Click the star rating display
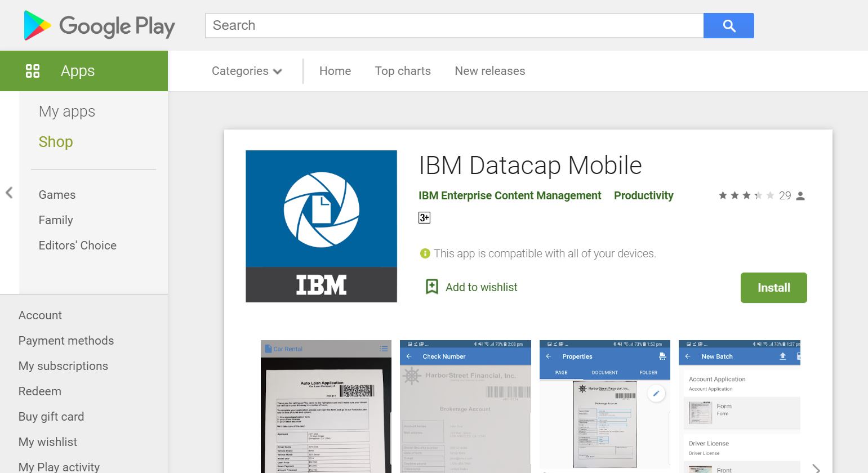Screen dimensions: 868x473 746,195
